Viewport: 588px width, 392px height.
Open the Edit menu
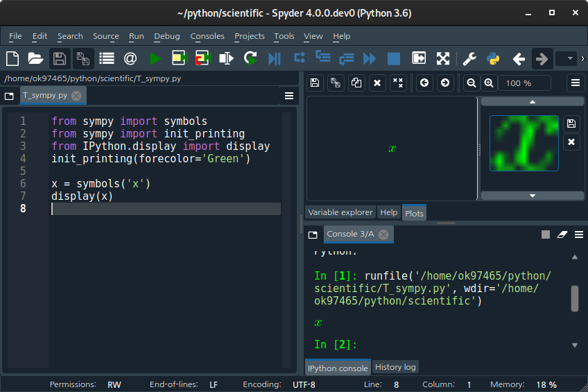tap(40, 36)
